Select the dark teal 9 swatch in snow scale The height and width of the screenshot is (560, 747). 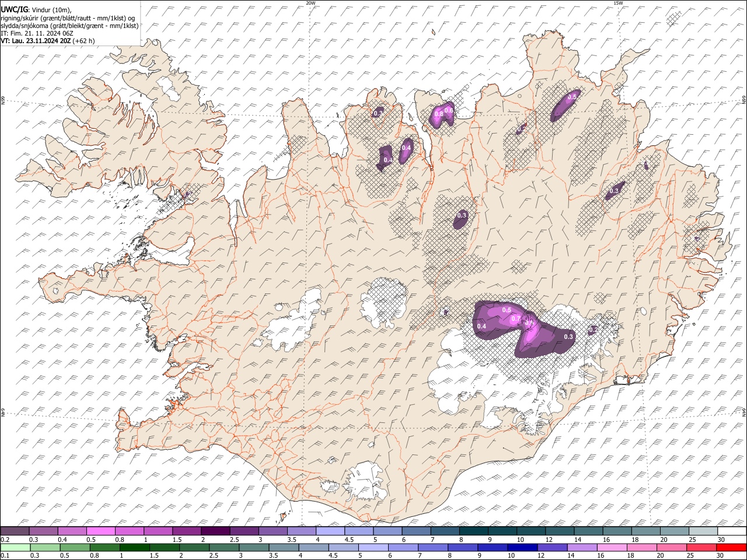[x=501, y=531]
